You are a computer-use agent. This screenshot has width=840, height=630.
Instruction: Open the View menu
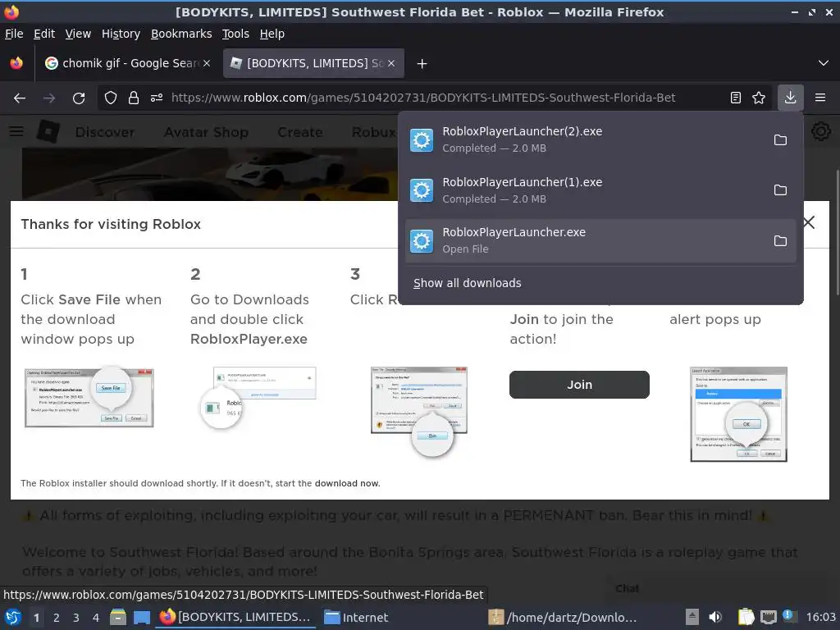[x=78, y=34]
